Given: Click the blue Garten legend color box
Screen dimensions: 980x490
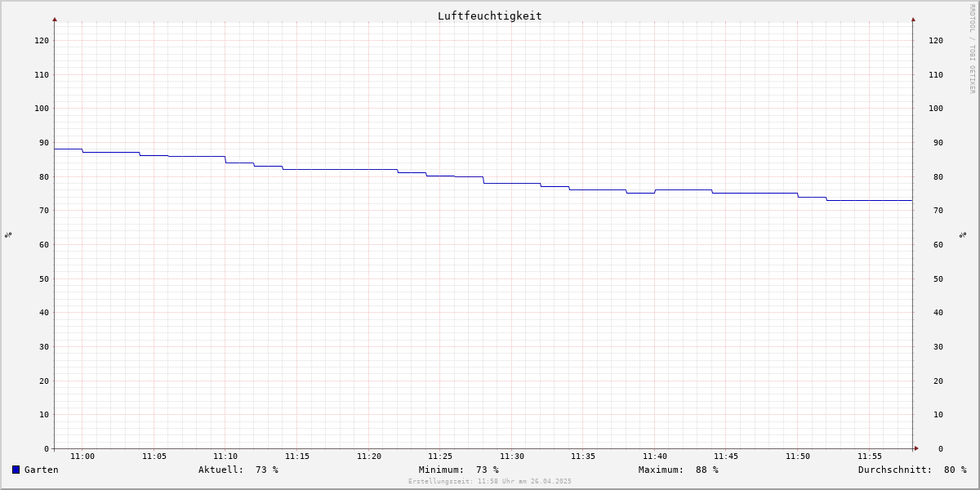Looking at the screenshot, I should click(x=16, y=470).
